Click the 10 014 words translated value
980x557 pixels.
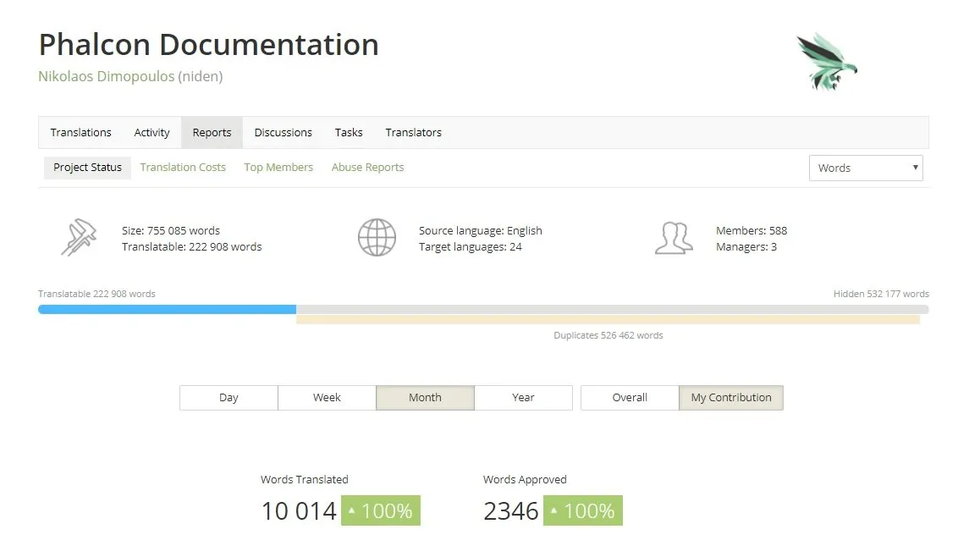tap(299, 511)
